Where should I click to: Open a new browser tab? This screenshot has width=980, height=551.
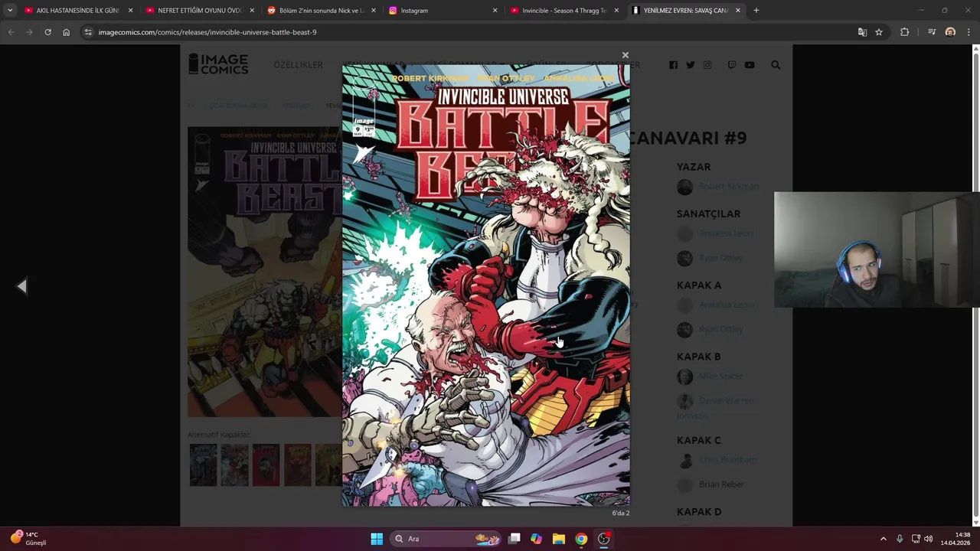click(x=756, y=10)
